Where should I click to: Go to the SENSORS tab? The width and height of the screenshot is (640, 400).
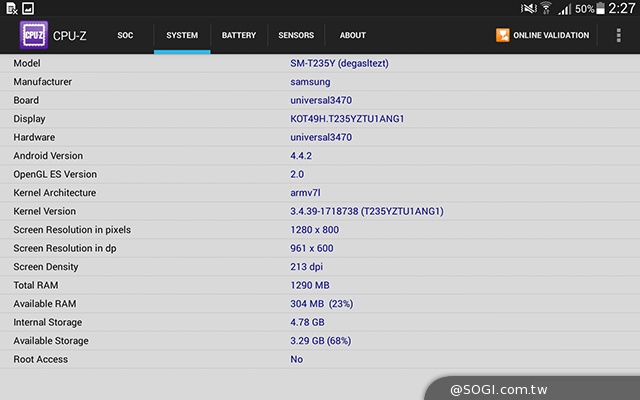click(296, 36)
